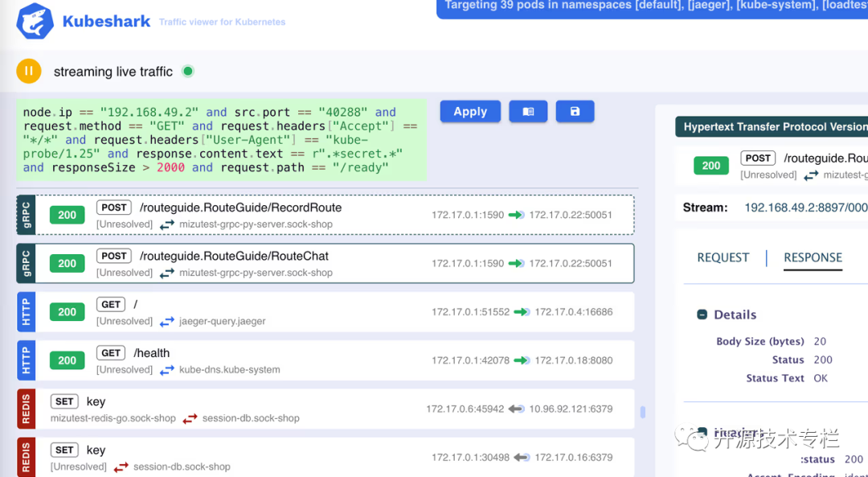This screenshot has width=868, height=477.
Task: Click the Targeting 39 pods banner
Action: 652,10
